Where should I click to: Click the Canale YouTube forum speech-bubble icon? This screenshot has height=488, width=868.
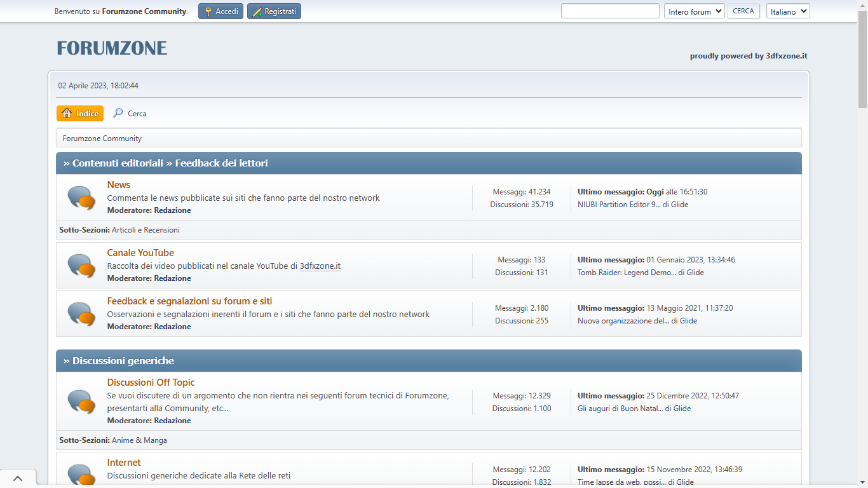(x=81, y=266)
